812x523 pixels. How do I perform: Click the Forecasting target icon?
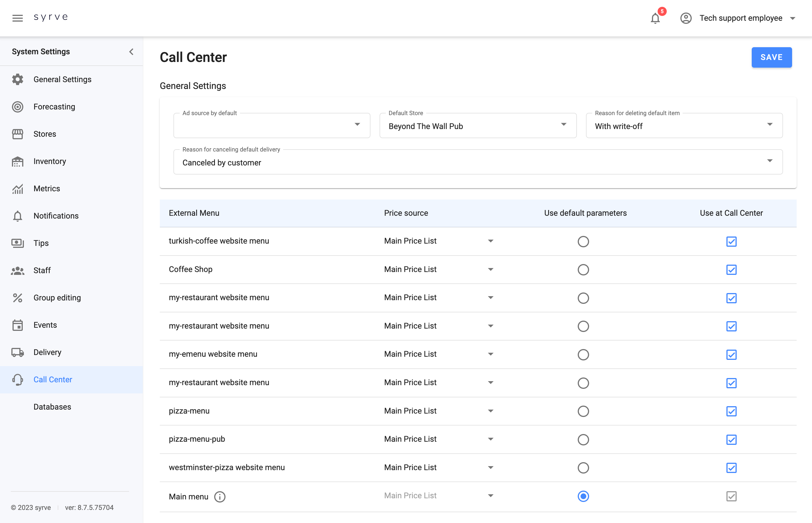click(17, 107)
